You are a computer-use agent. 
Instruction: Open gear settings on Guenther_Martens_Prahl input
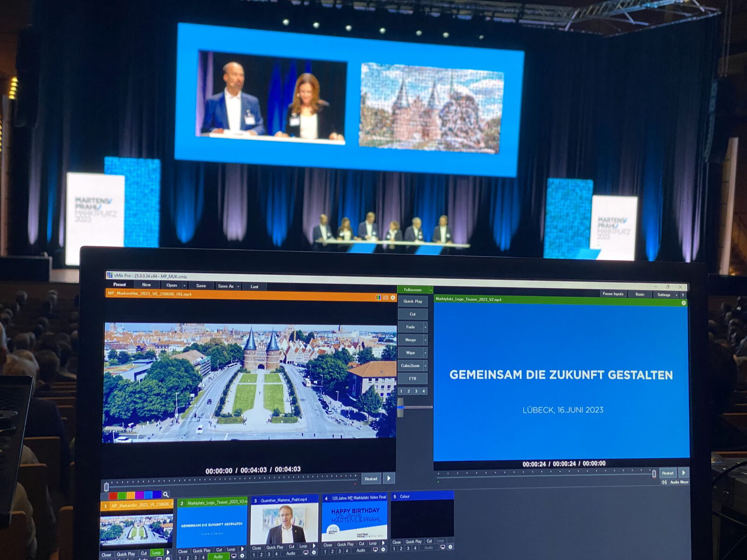coord(314,553)
